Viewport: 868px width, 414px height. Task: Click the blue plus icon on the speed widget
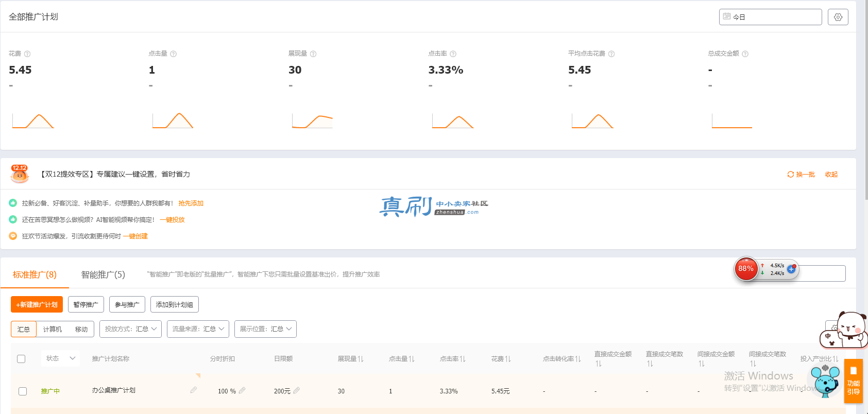pyautogui.click(x=791, y=269)
